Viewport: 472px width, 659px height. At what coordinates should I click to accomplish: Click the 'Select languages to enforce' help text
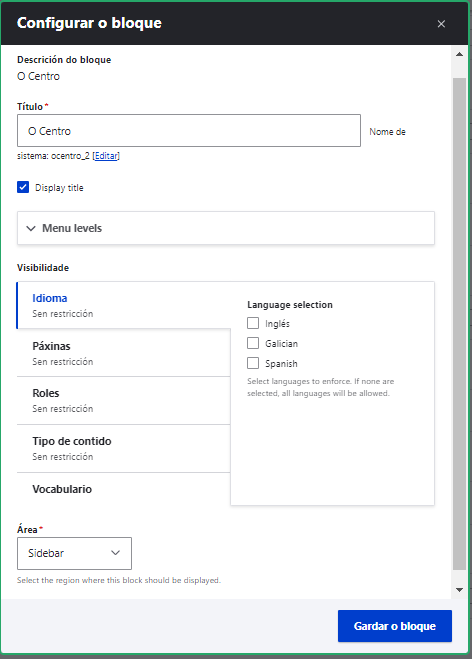click(321, 387)
